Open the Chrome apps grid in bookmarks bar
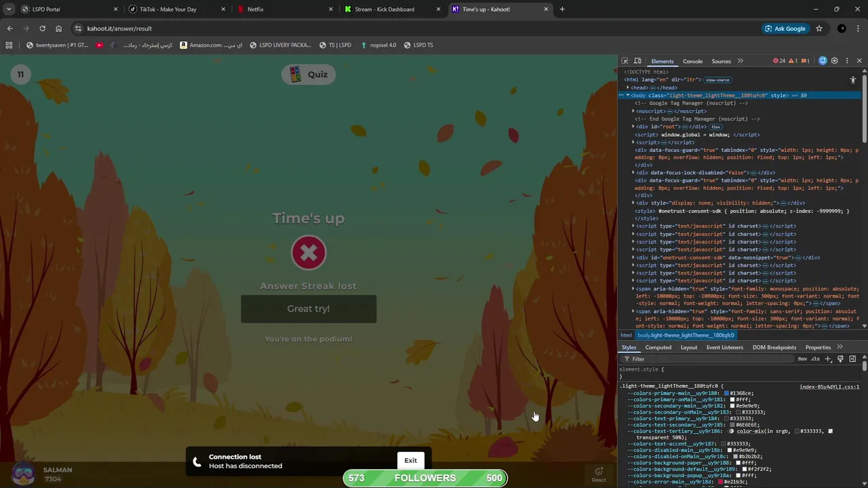 tap(9, 45)
